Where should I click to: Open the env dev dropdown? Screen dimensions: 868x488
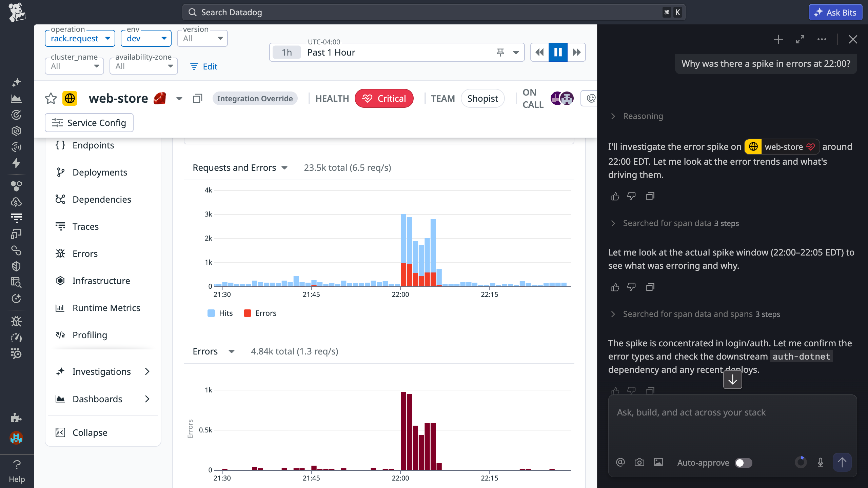point(146,38)
